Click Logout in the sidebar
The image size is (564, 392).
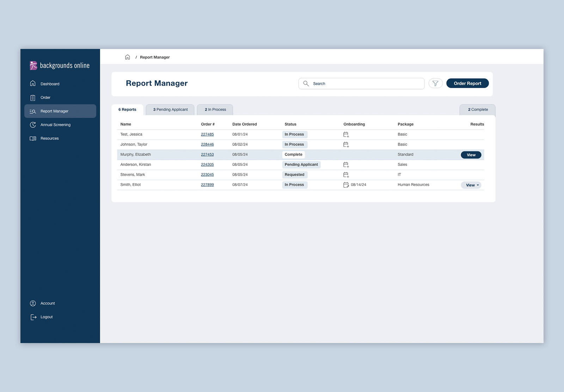click(x=46, y=317)
